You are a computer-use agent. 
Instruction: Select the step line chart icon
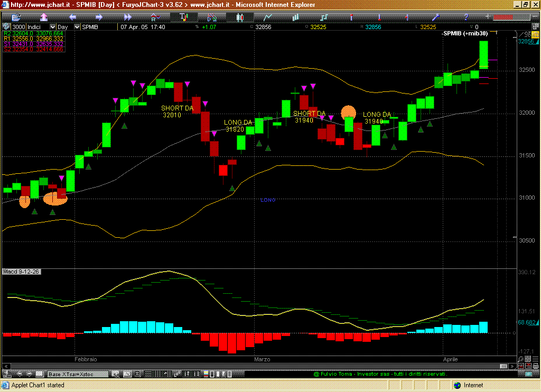point(324,17)
